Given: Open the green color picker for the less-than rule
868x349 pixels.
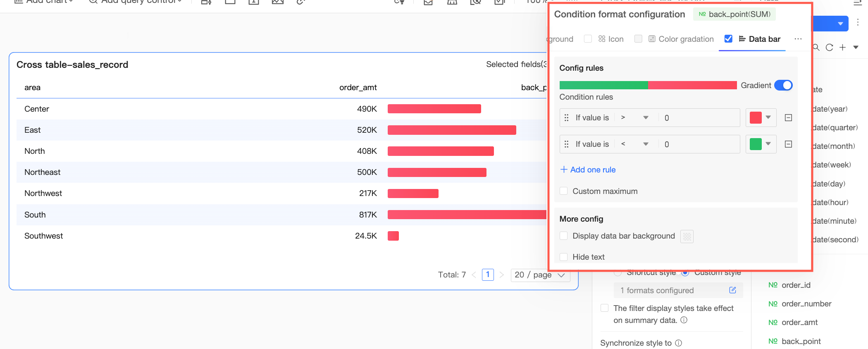Looking at the screenshot, I should pyautogui.click(x=761, y=144).
